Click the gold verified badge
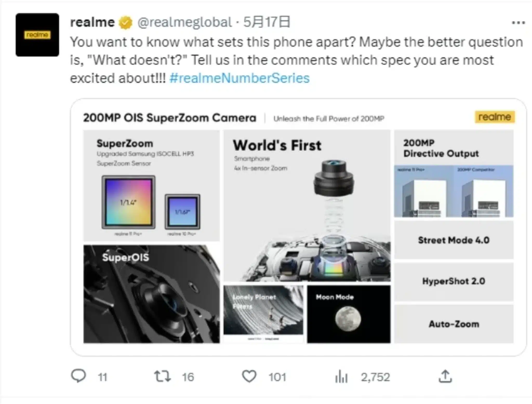532x404 pixels. point(125,23)
